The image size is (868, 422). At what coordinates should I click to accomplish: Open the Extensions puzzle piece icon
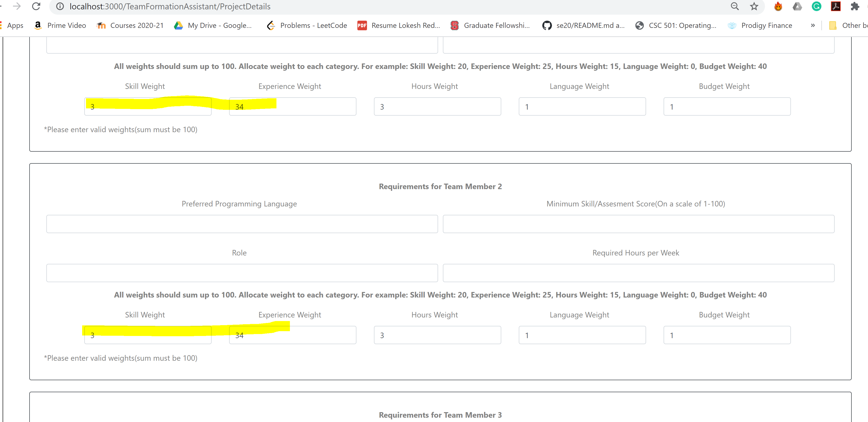pos(855,6)
